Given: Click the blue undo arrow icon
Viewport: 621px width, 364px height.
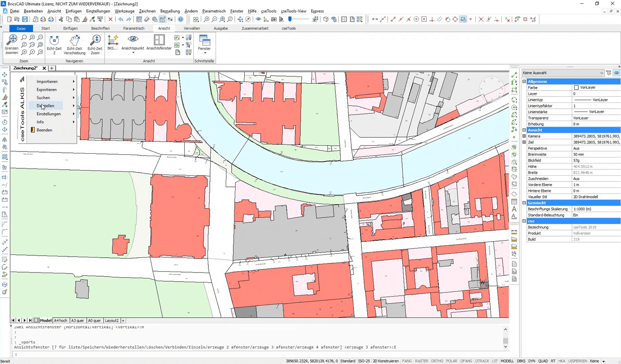Looking at the screenshot, I should [x=121, y=20].
